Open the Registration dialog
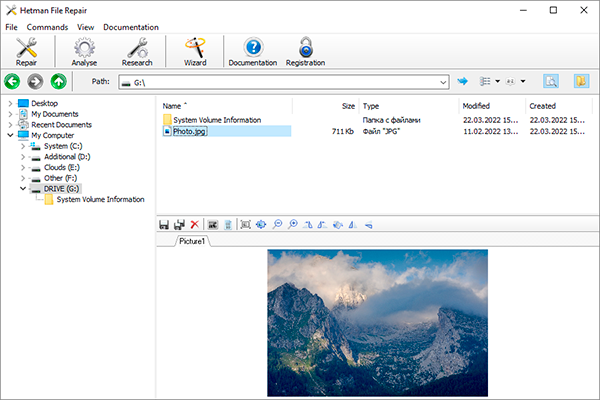Viewport: 600px width, 400px height. pos(305,51)
